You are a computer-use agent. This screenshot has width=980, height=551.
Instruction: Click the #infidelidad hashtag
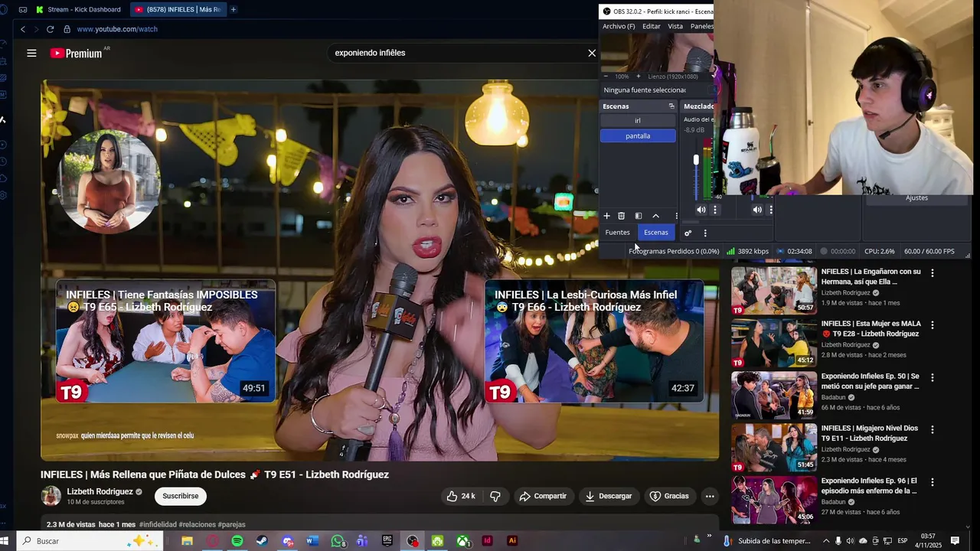(158, 525)
